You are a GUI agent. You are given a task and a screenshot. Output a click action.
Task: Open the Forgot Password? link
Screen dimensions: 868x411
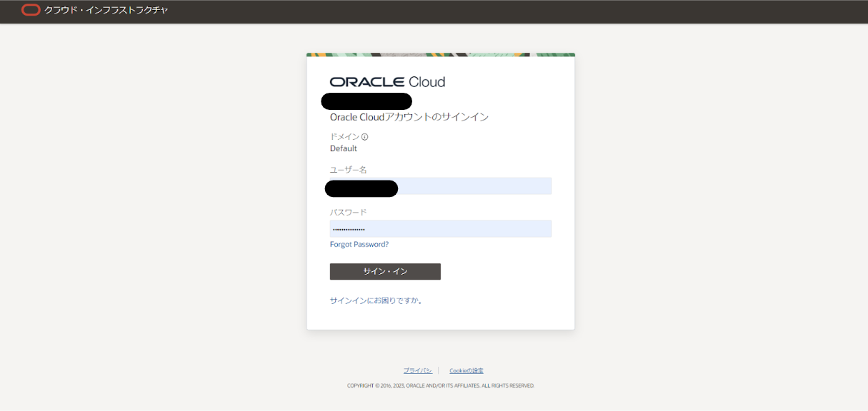tap(359, 244)
